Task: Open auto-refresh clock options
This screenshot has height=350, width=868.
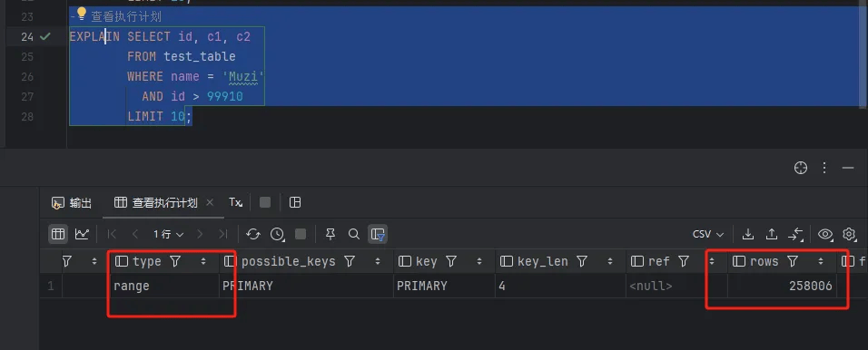Action: coord(277,235)
